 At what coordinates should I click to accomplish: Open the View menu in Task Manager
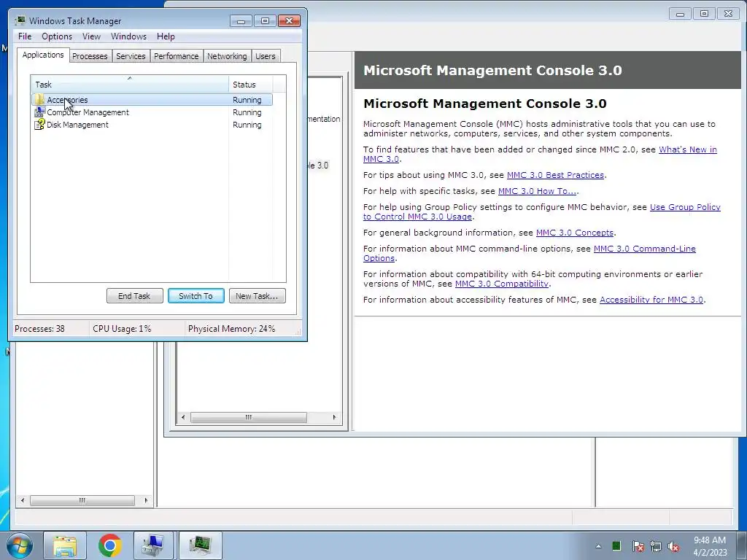91,36
